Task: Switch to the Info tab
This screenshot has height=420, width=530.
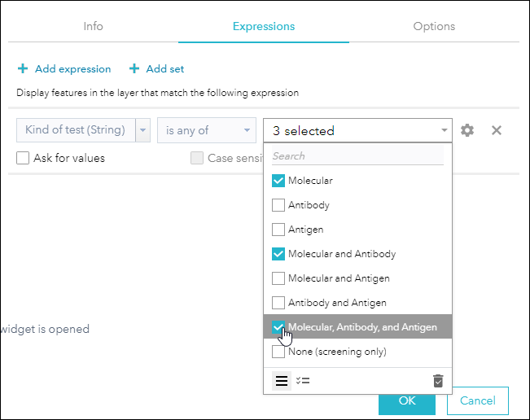Action: tap(93, 26)
